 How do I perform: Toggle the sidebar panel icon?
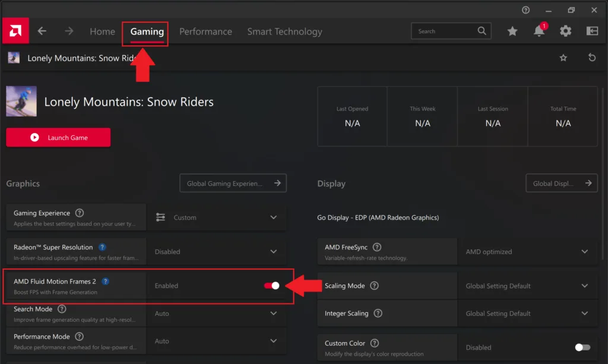pos(592,31)
